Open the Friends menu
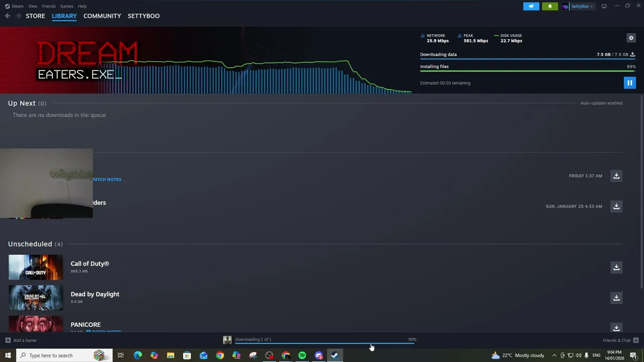This screenshot has width=644, height=362. coord(49,6)
